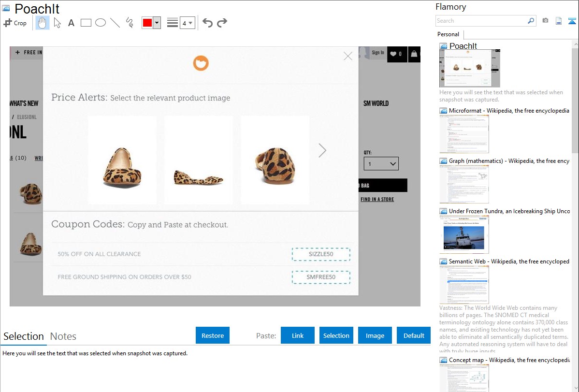Click the shopping bag icon
The image size is (579, 392).
coord(414,54)
